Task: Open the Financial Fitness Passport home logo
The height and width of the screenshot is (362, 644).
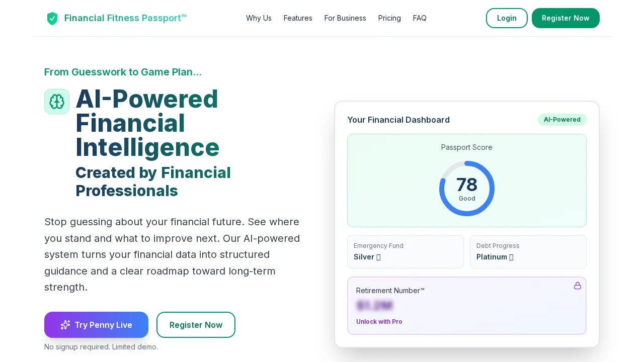Action: [x=116, y=18]
